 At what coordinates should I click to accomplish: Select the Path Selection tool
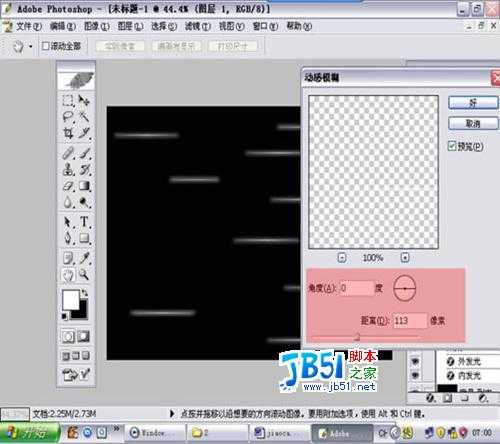point(68,222)
